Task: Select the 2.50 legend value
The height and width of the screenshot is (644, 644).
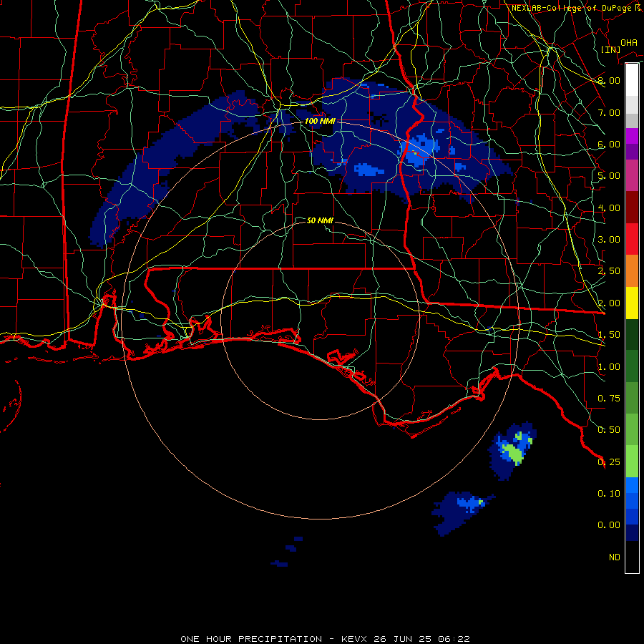Action: (609, 271)
